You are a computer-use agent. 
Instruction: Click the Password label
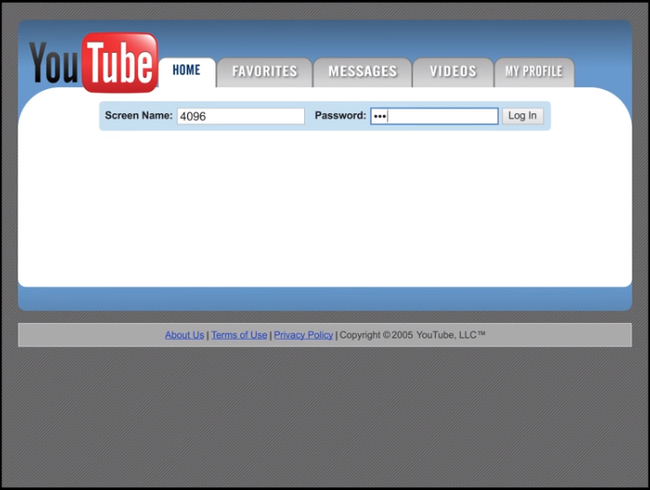(340, 115)
